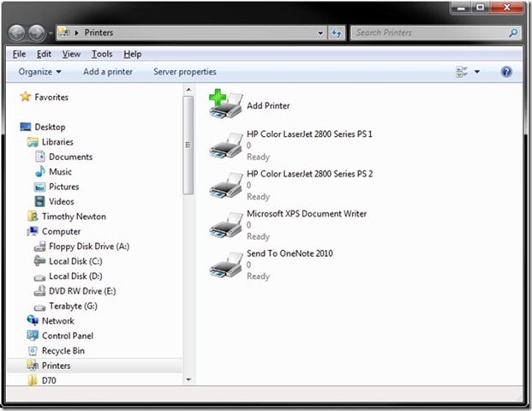Click the Back navigation arrow button
Viewport: 532px width, 411px height.
click(18, 33)
